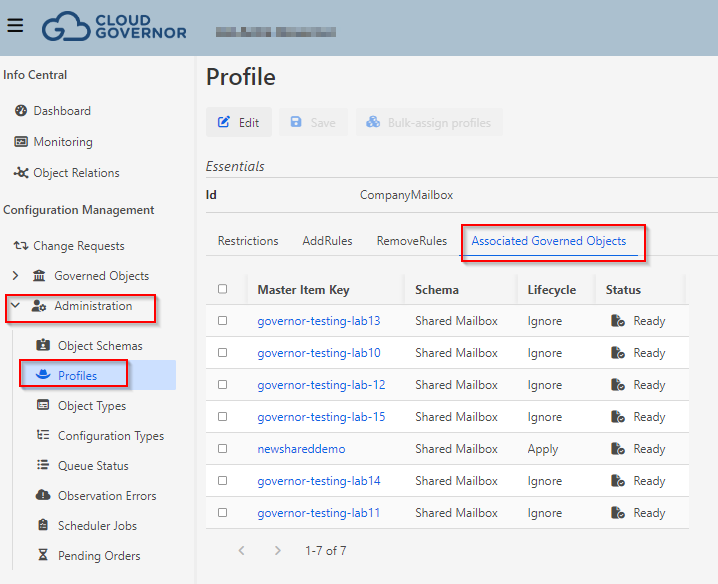
Task: Open the hamburger navigation menu
Action: (x=15, y=25)
